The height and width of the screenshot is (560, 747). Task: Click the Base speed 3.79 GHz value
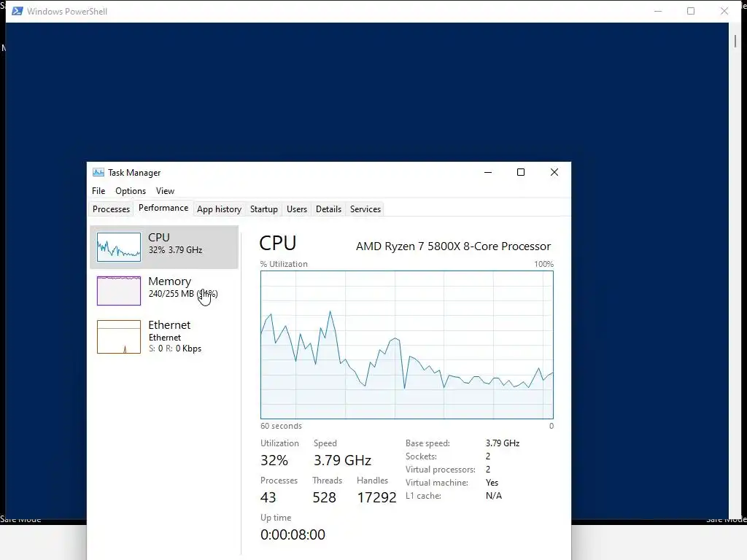[502, 443]
